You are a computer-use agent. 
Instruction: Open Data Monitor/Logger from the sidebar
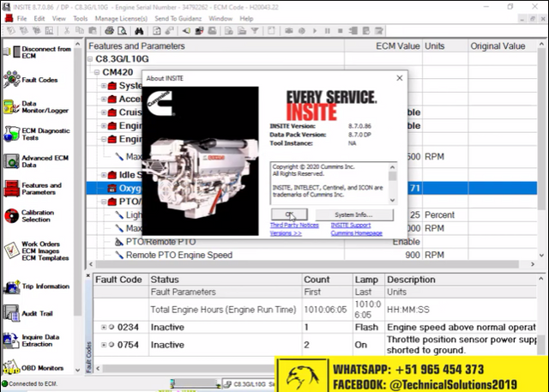pyautogui.click(x=11, y=107)
